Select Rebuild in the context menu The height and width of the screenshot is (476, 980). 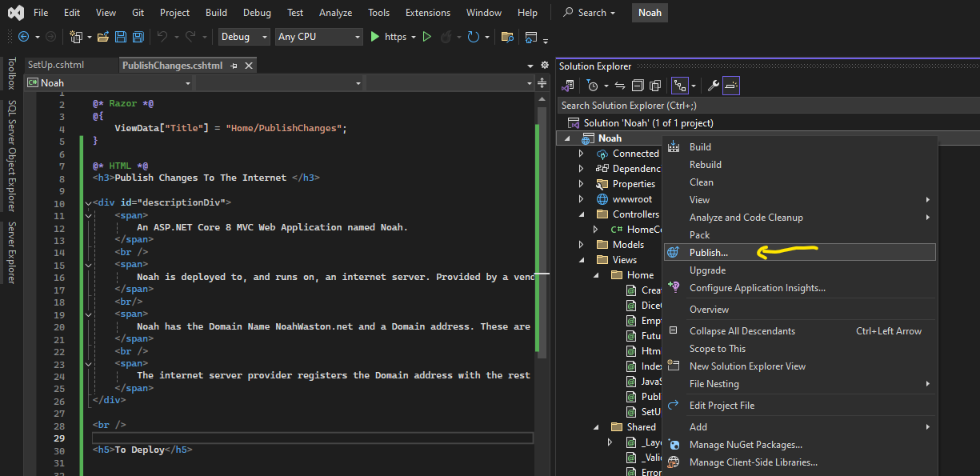click(799, 165)
